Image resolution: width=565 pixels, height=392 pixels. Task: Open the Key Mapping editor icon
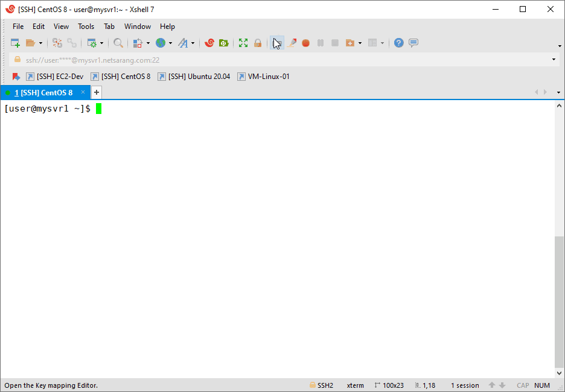(x=277, y=43)
